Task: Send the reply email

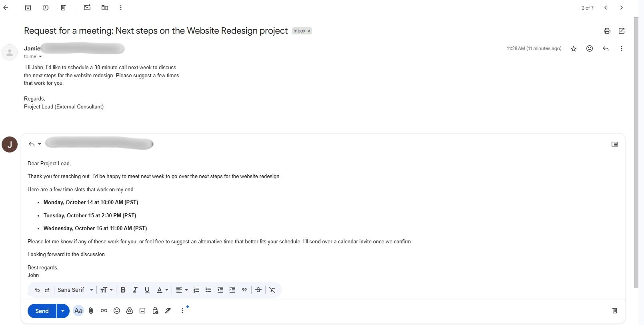Action: (42, 311)
